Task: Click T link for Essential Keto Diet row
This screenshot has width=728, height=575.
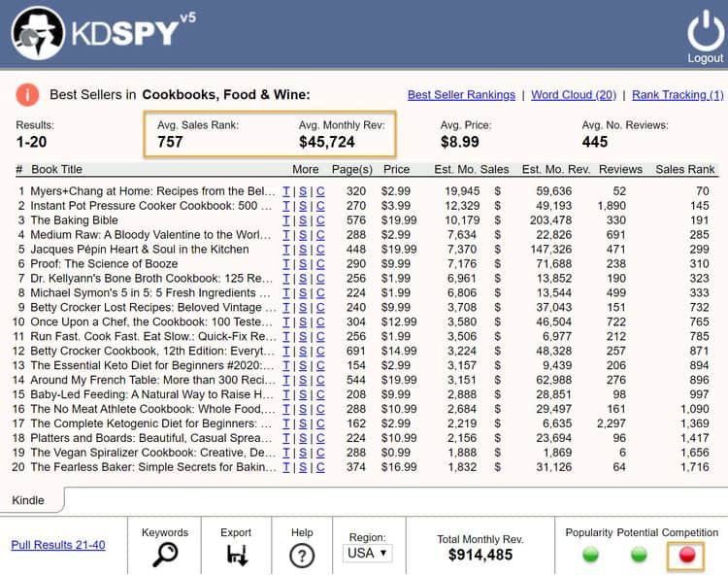Action: click(286, 365)
